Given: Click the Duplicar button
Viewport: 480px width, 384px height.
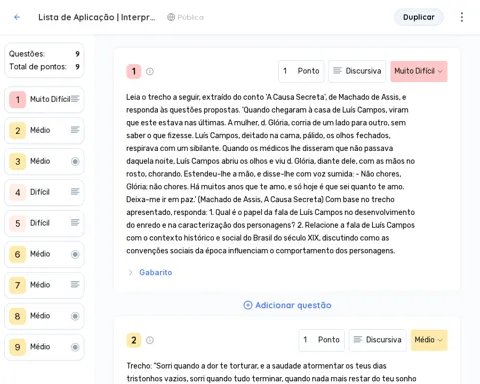Looking at the screenshot, I should 419,17.
